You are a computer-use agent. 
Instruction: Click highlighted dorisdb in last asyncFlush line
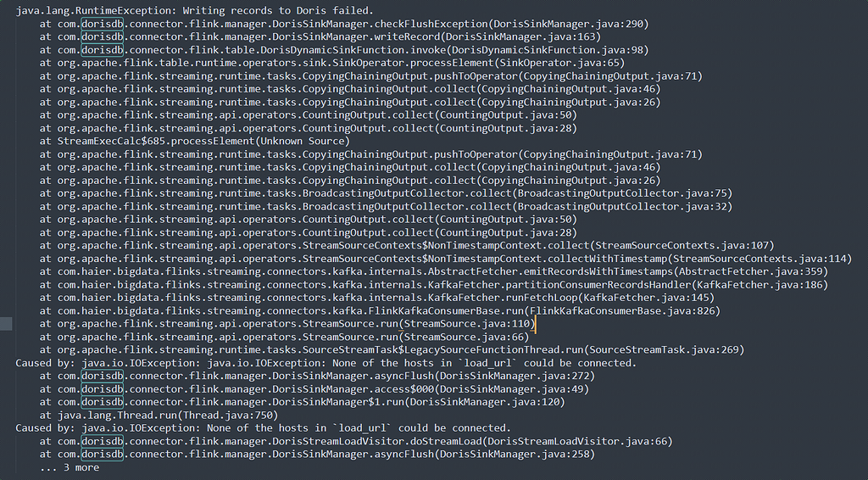pyautogui.click(x=103, y=455)
